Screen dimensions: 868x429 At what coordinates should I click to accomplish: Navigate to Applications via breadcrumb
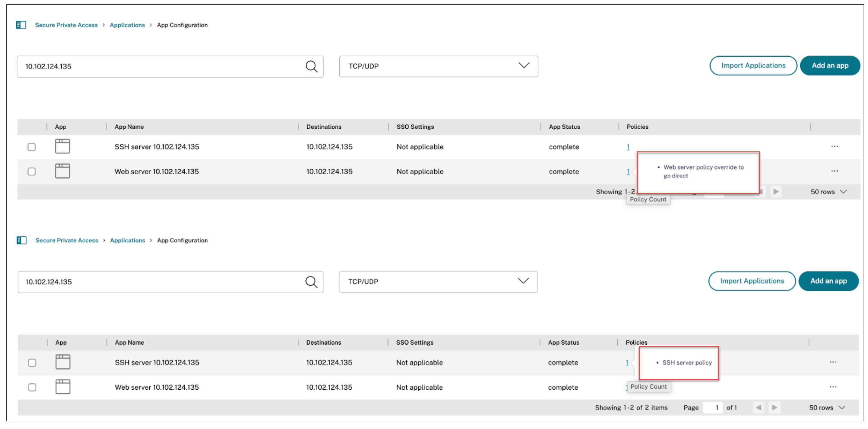point(127,25)
